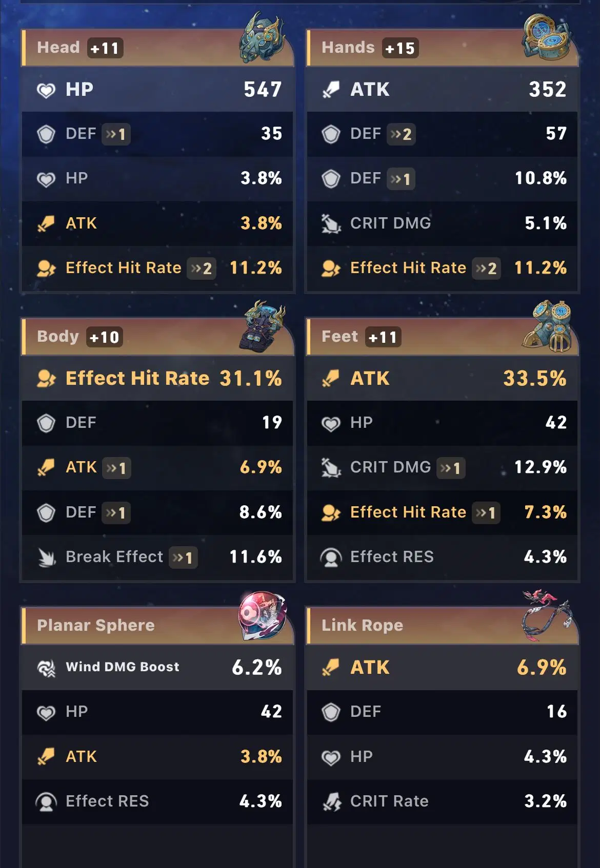600x868 pixels.
Task: Click the Feet relic artifact icon
Action: coord(549,328)
